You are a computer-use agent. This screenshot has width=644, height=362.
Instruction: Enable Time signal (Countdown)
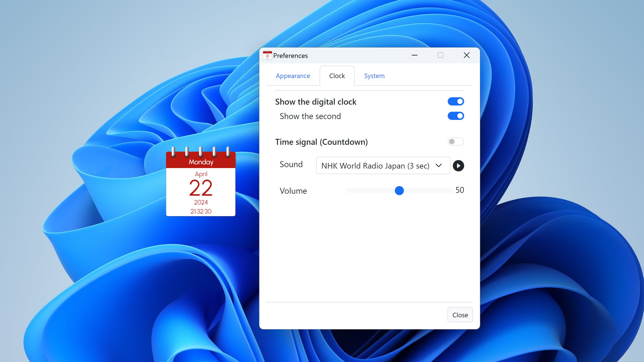[456, 142]
